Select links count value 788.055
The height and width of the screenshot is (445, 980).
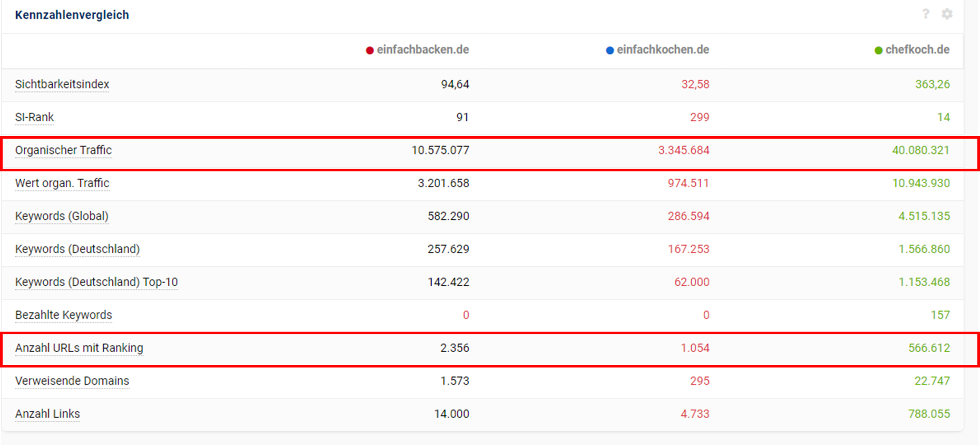[929, 414]
